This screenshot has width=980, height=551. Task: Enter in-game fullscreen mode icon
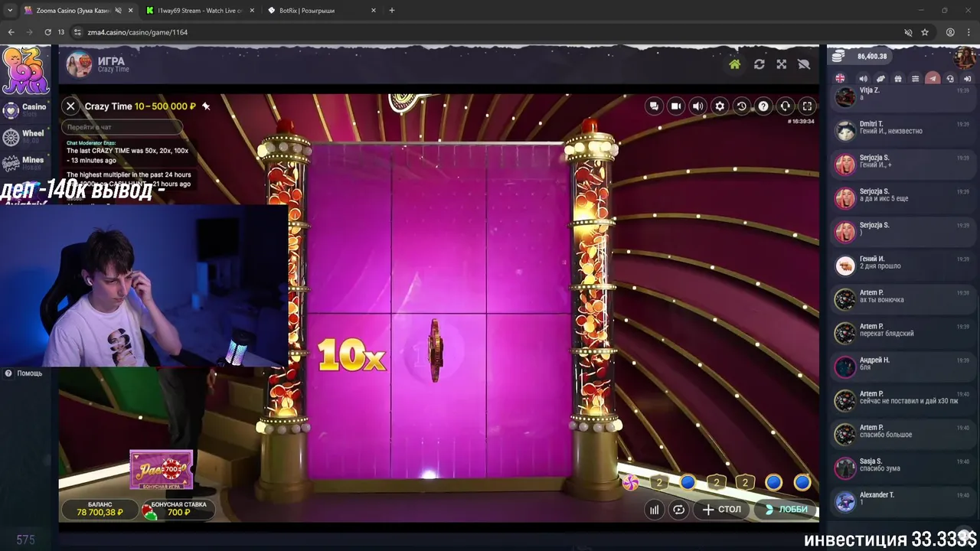[x=807, y=106]
